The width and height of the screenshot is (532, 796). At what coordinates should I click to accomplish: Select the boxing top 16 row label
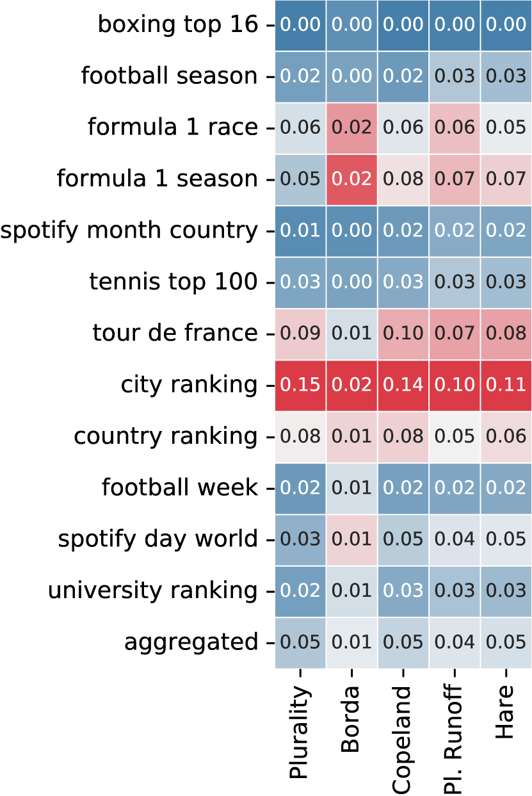pos(178,26)
